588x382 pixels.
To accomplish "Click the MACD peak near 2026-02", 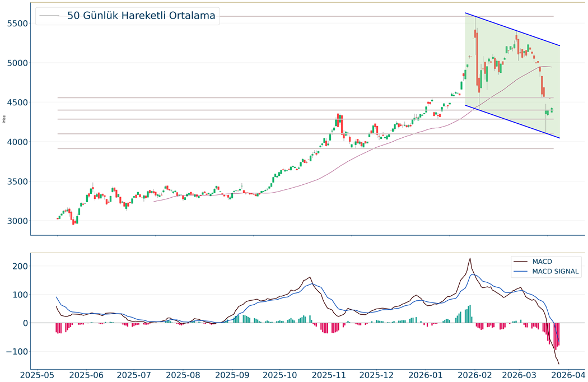I will [x=470, y=259].
